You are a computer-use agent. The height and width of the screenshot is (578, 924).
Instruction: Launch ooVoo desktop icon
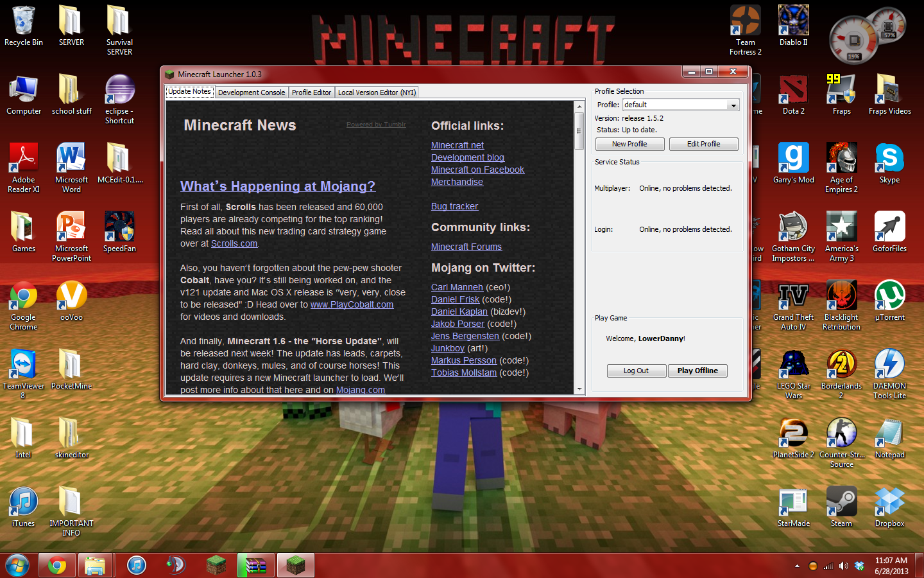[71, 301]
